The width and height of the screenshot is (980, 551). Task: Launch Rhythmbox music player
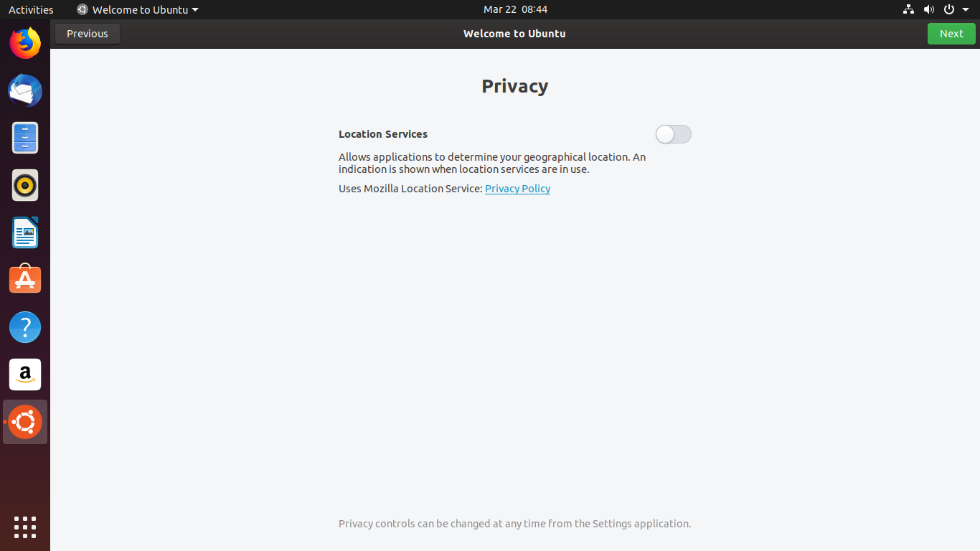point(25,185)
